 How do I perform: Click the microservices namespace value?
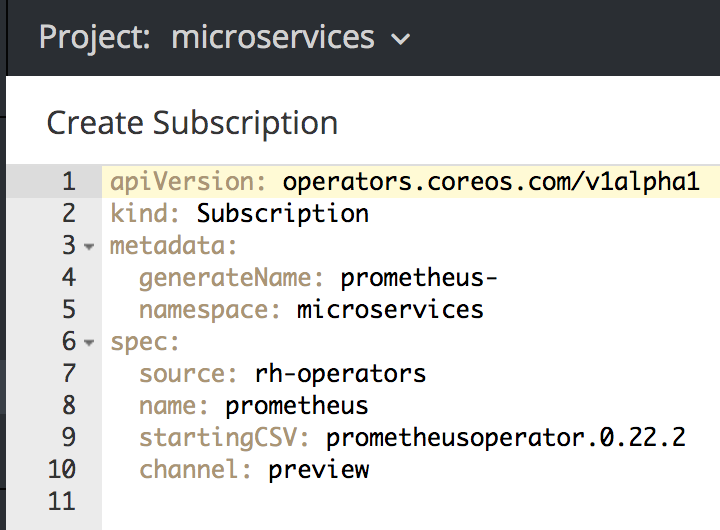pyautogui.click(x=390, y=310)
